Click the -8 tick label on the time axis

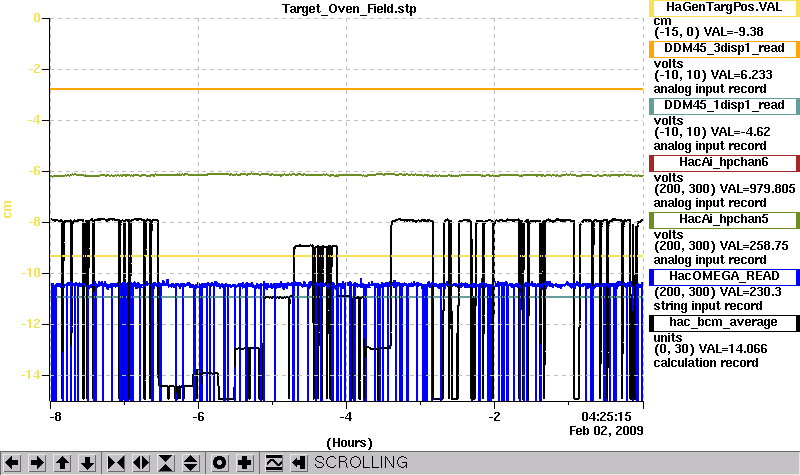coord(56,417)
